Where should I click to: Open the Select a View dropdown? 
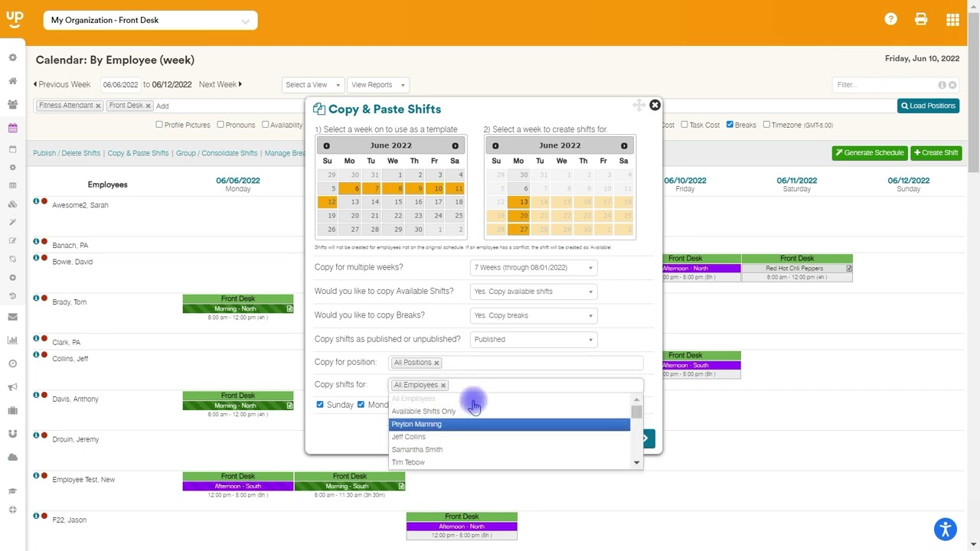(315, 85)
